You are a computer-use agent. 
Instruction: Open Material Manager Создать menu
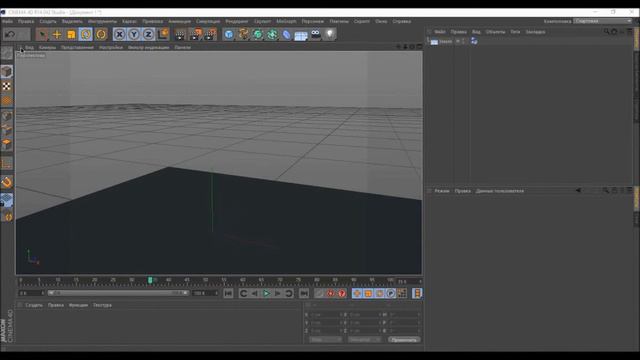(34, 305)
